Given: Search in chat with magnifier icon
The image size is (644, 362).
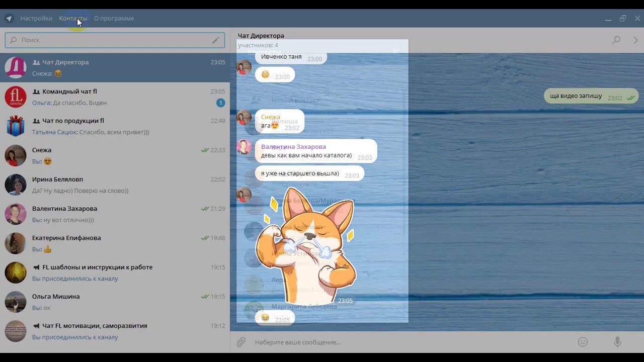Looking at the screenshot, I should [x=616, y=40].
